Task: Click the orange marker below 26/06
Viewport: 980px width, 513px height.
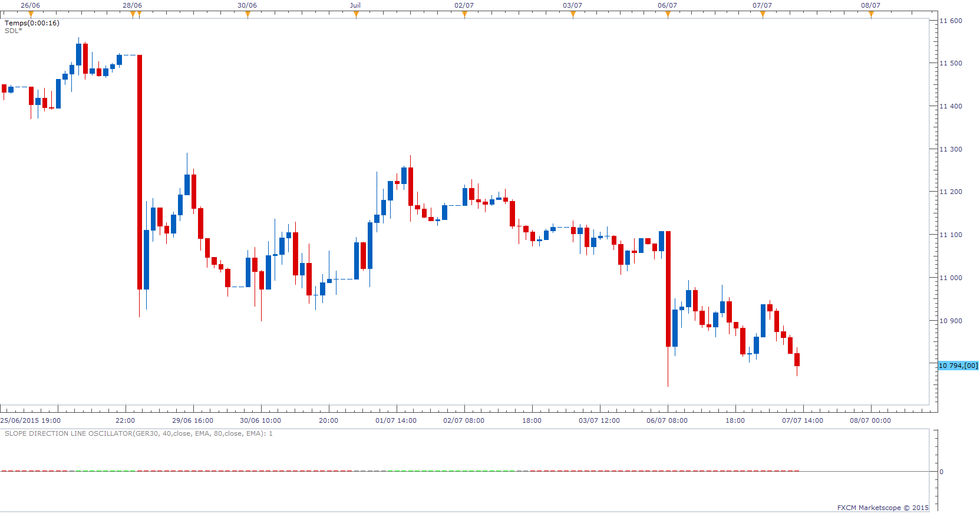Action: pyautogui.click(x=31, y=14)
